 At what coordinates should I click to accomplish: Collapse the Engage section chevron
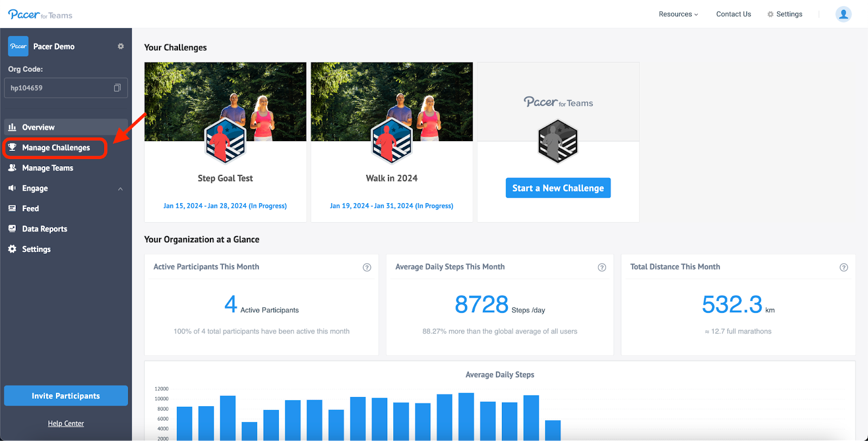[120, 189]
